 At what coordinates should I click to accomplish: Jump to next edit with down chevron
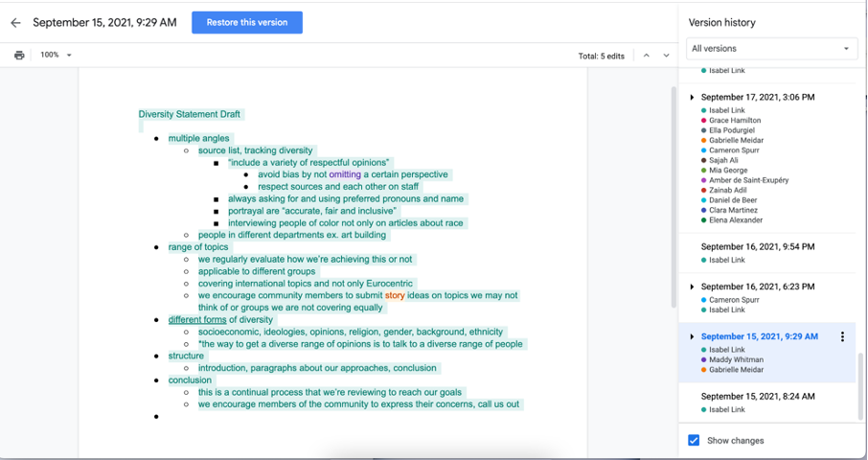(666, 56)
